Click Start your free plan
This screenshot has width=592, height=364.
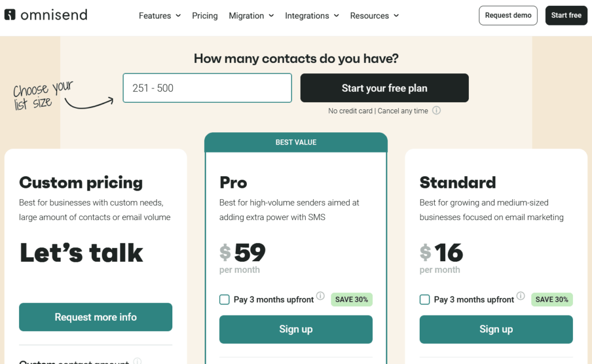pos(384,88)
